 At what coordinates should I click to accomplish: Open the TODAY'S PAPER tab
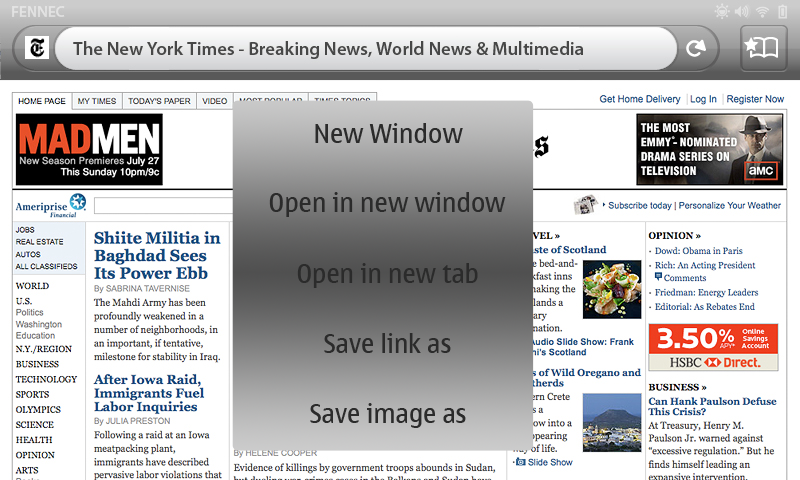[159, 101]
